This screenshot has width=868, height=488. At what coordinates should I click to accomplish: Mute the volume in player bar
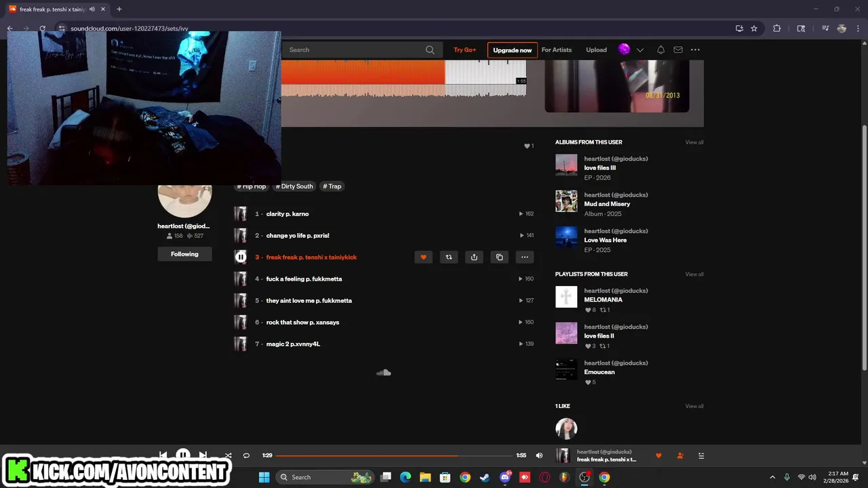(x=539, y=455)
